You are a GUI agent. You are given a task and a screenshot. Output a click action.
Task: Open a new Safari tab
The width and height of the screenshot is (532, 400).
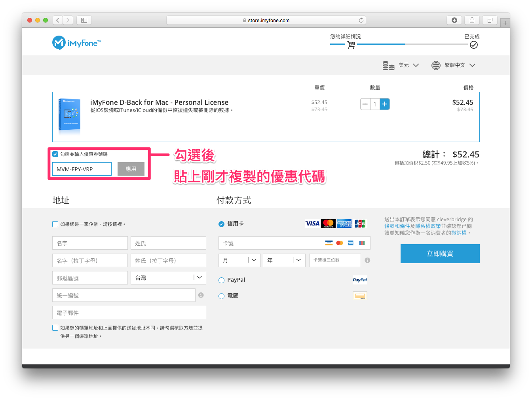(505, 23)
